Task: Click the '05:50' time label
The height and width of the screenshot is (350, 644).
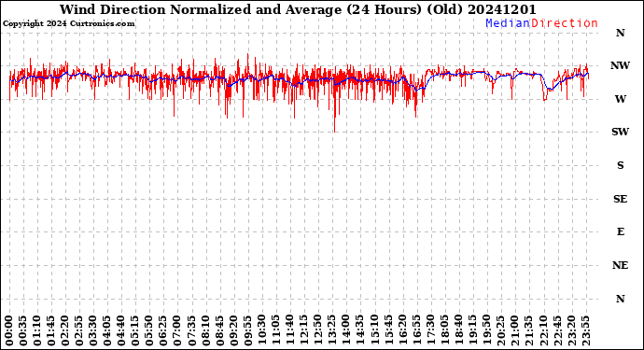Action: (x=149, y=330)
